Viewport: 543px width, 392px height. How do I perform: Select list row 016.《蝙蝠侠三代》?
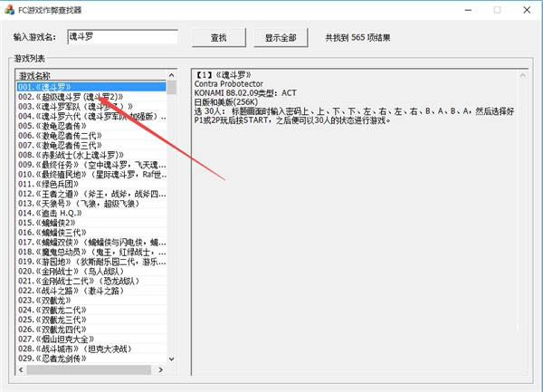tap(91, 233)
